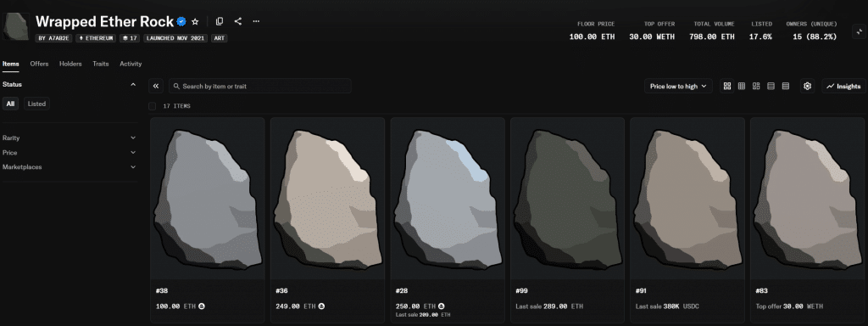This screenshot has height=326, width=868.
Task: Click the 17.6% listed stat
Action: 761,37
